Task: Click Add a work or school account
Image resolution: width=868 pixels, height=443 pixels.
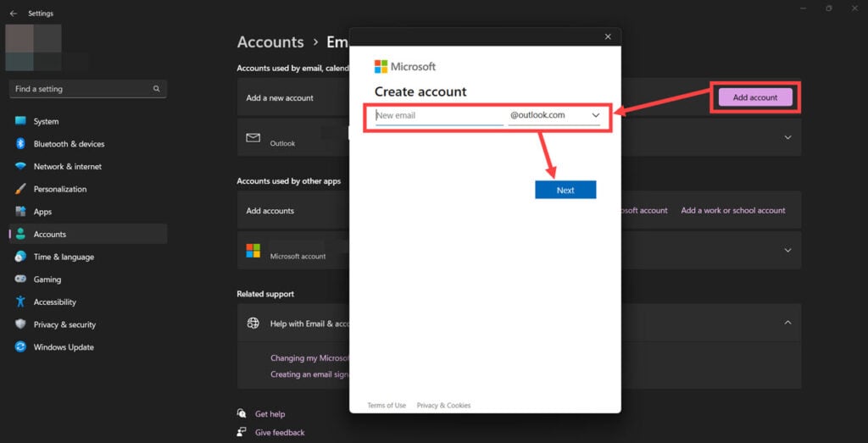Action: (733, 210)
